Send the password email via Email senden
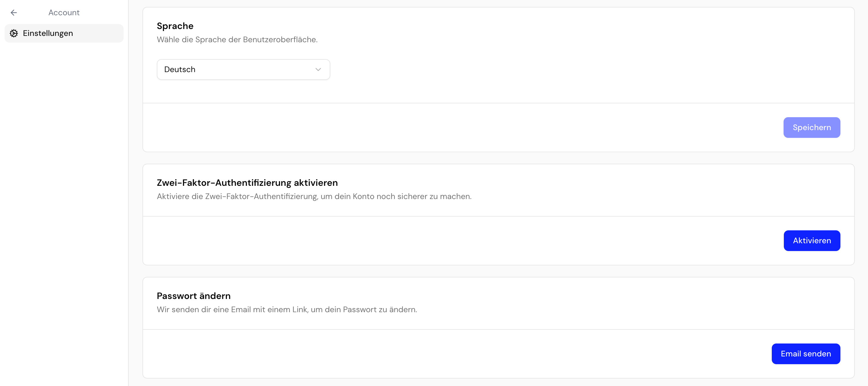868x386 pixels. point(806,354)
